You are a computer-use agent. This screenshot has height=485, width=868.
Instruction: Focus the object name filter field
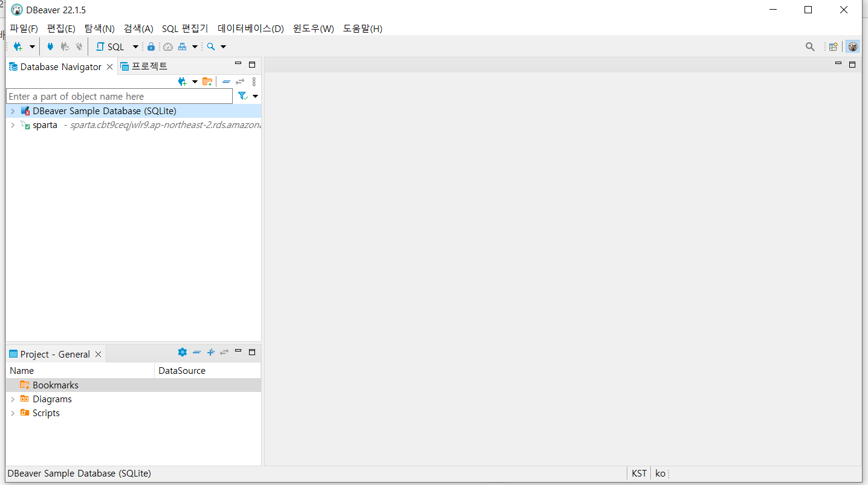coord(119,96)
